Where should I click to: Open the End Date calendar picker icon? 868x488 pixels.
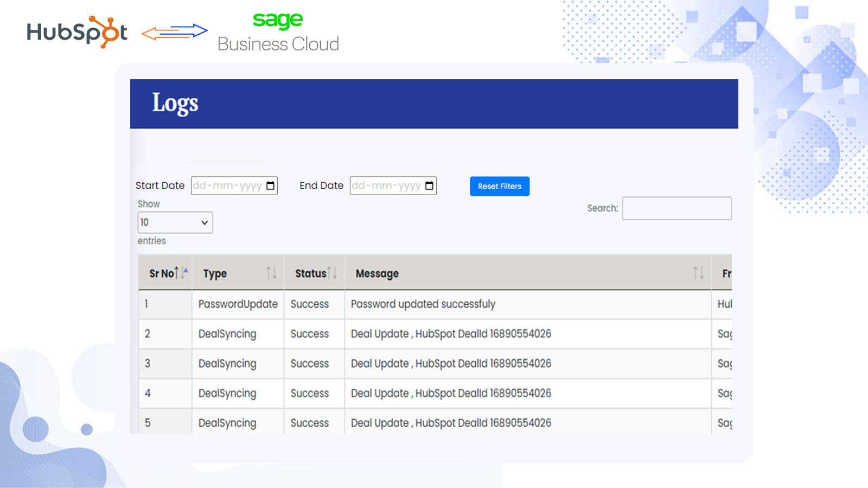[429, 186]
